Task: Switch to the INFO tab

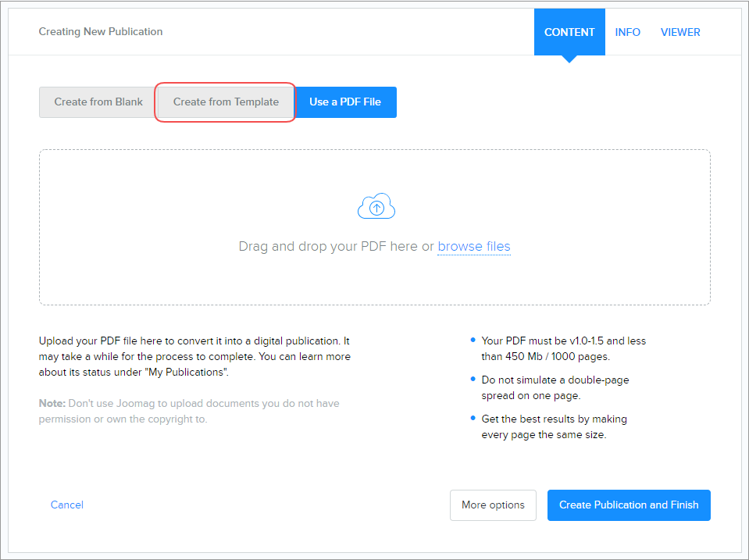Action: pyautogui.click(x=627, y=32)
